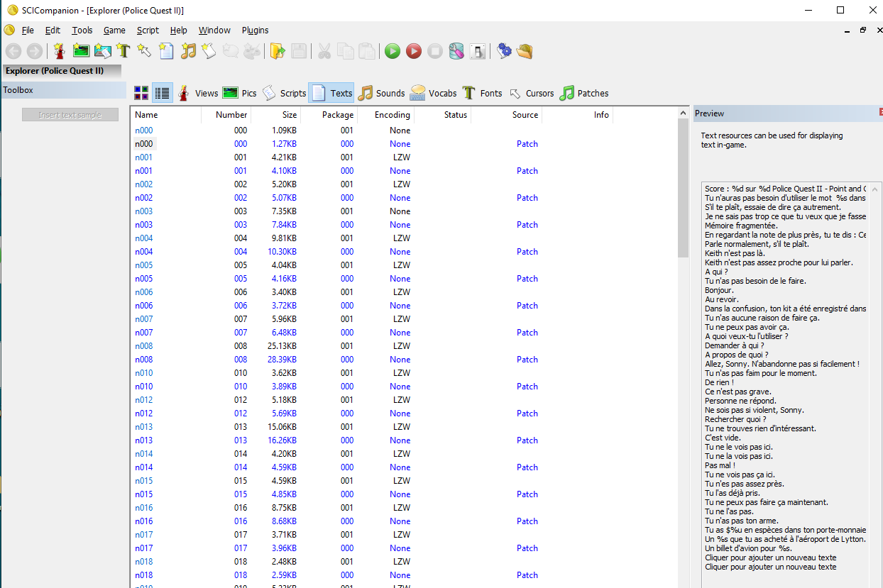Open the Cursors resource tab
The width and height of the screenshot is (883, 588).
click(532, 93)
